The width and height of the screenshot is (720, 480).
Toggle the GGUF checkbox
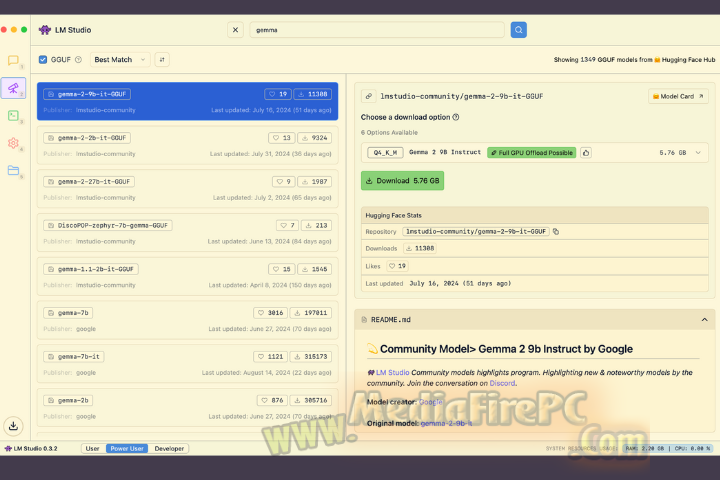43,59
